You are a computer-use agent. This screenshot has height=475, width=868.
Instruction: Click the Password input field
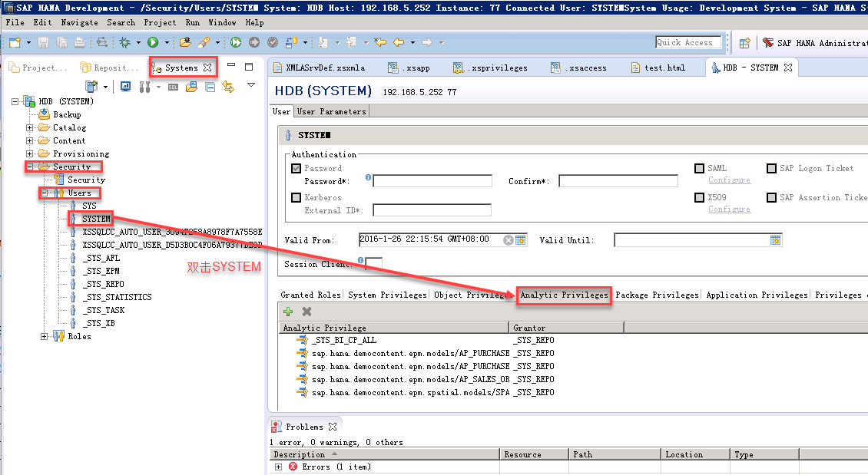(432, 181)
